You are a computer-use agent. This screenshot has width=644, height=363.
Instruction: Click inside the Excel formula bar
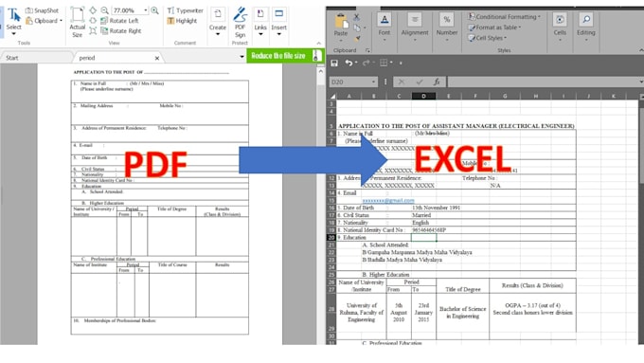543,82
